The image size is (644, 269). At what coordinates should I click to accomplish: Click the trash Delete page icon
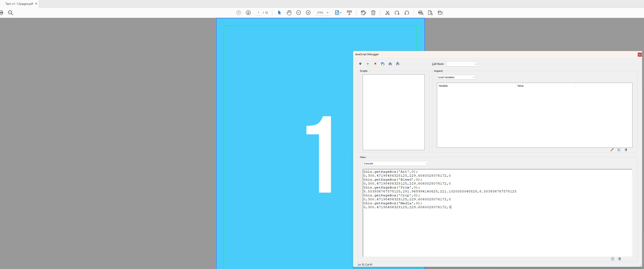[373, 13]
